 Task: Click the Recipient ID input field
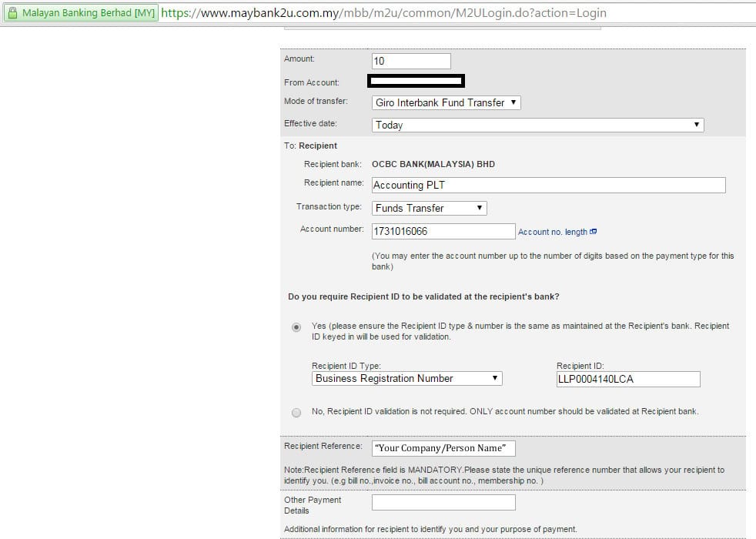[628, 379]
